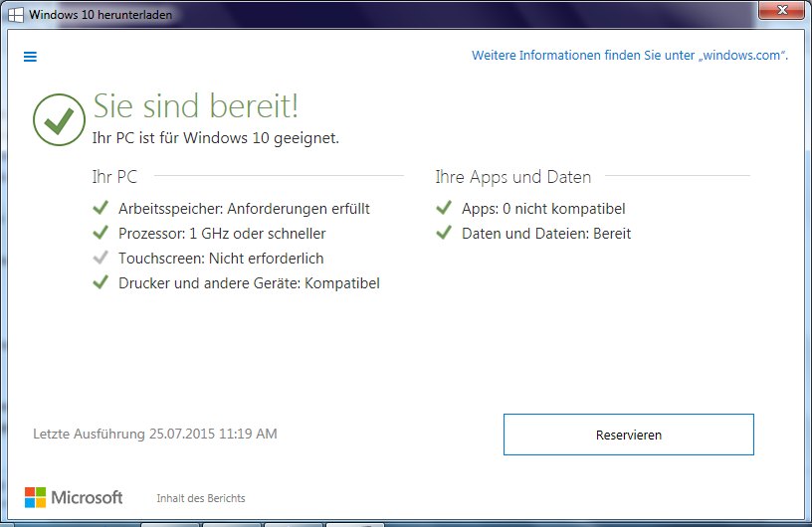This screenshot has height=527, width=812.
Task: Click the checkmark beside Drucker und andere Geräte
Action: [100, 282]
